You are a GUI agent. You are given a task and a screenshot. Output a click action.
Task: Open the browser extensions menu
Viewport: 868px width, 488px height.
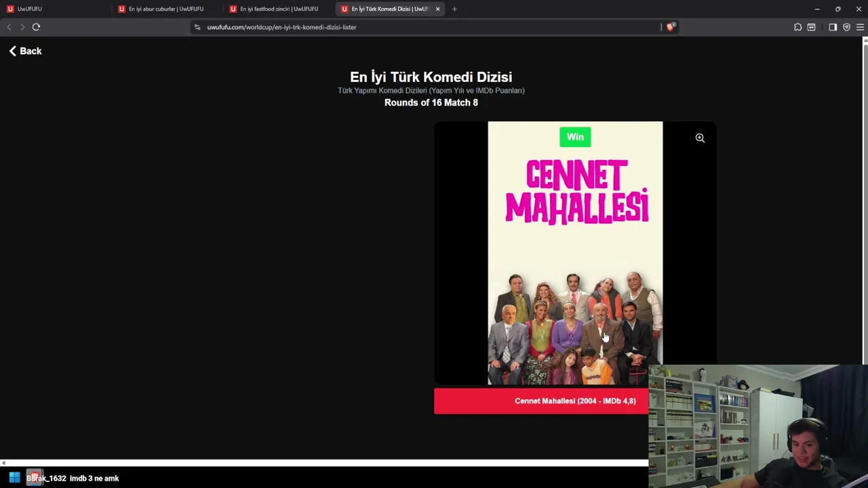pos(797,27)
